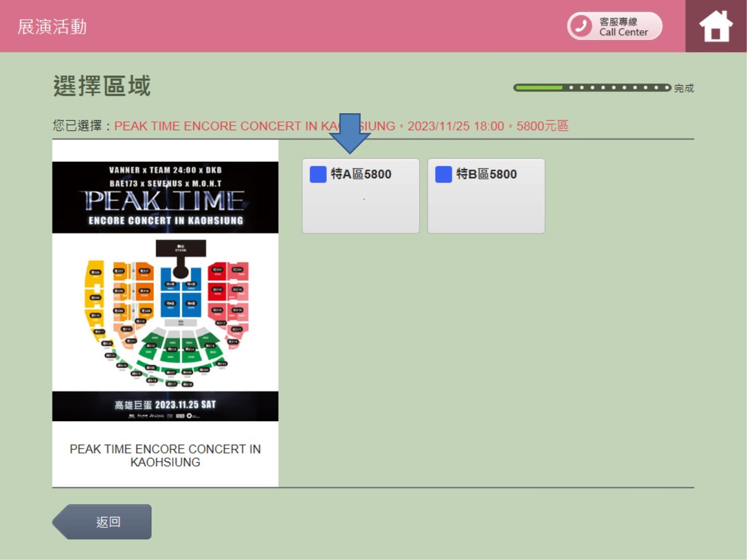This screenshot has width=747, height=560.
Task: Select the 特B區5800 seating area
Action: pyautogui.click(x=486, y=196)
